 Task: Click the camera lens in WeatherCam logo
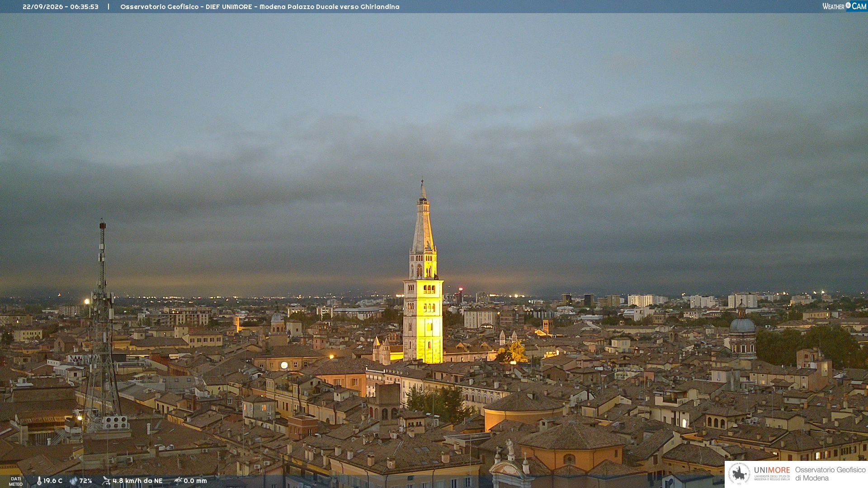(848, 5)
